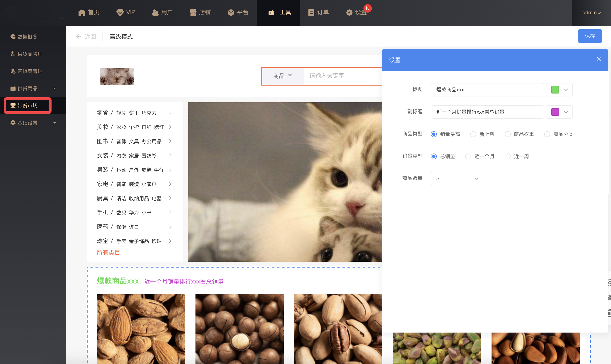Select the 新上架 product type radio
611x364 pixels.
point(473,134)
